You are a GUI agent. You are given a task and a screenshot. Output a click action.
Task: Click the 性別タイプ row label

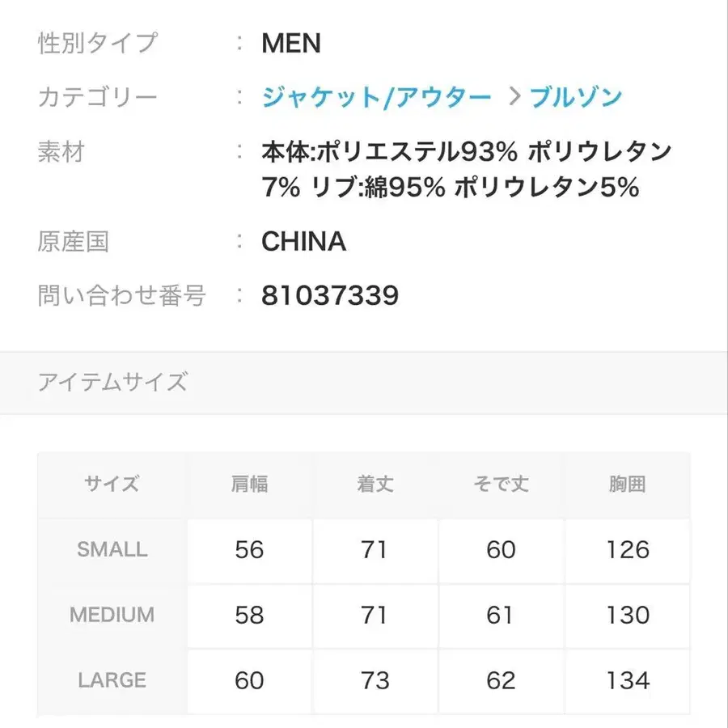coord(97,44)
